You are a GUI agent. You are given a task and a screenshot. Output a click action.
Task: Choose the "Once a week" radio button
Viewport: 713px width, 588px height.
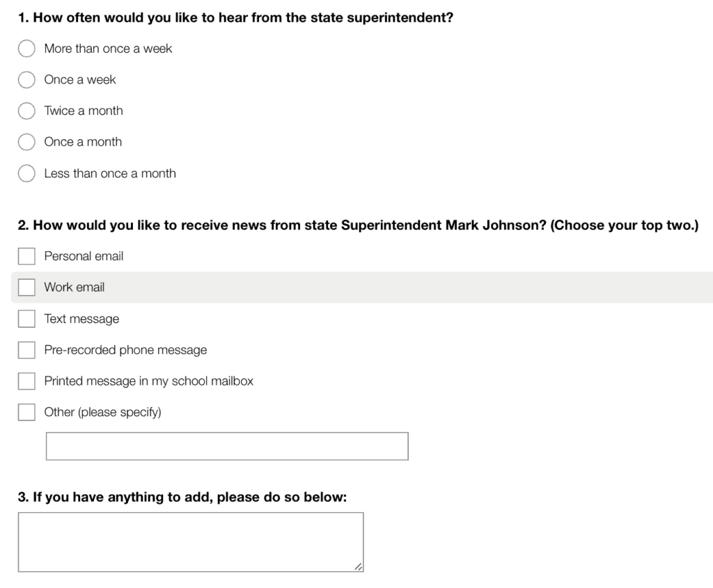pos(26,79)
